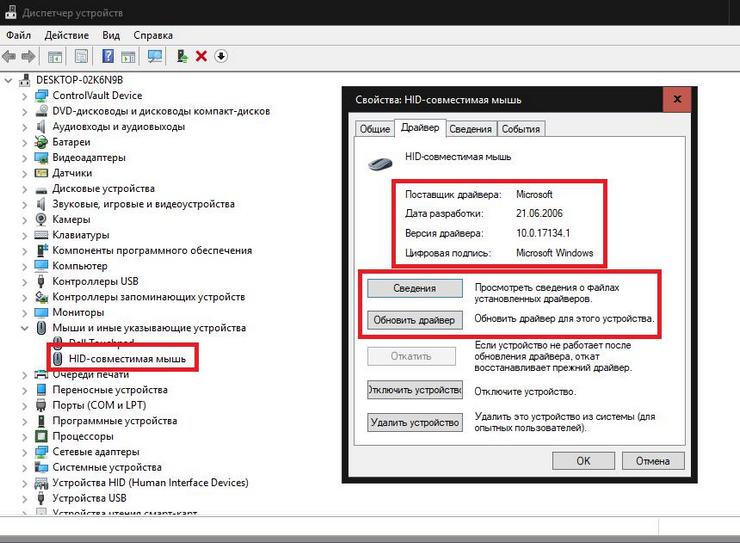
Task: Close the HID mouse properties dialog
Action: pyautogui.click(x=677, y=99)
